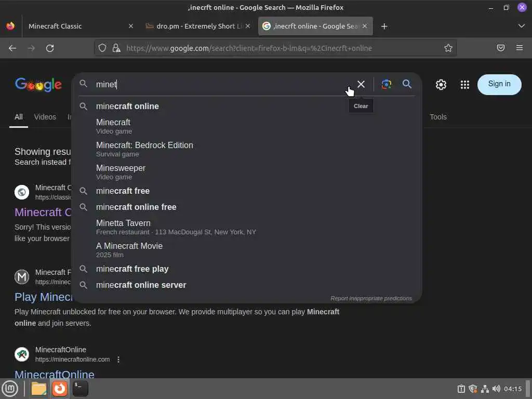Close the Minecraft Classic tab
Screen dimensions: 532x399
[131, 26]
